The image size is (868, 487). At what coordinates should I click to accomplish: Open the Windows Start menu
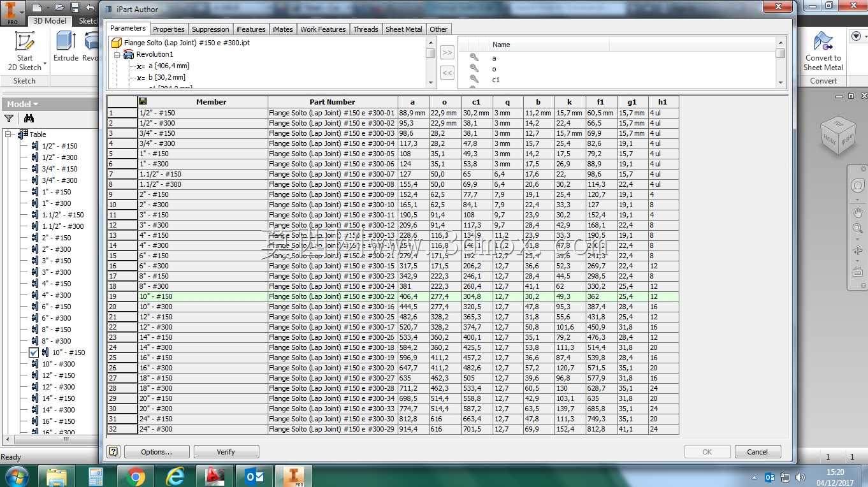[16, 476]
